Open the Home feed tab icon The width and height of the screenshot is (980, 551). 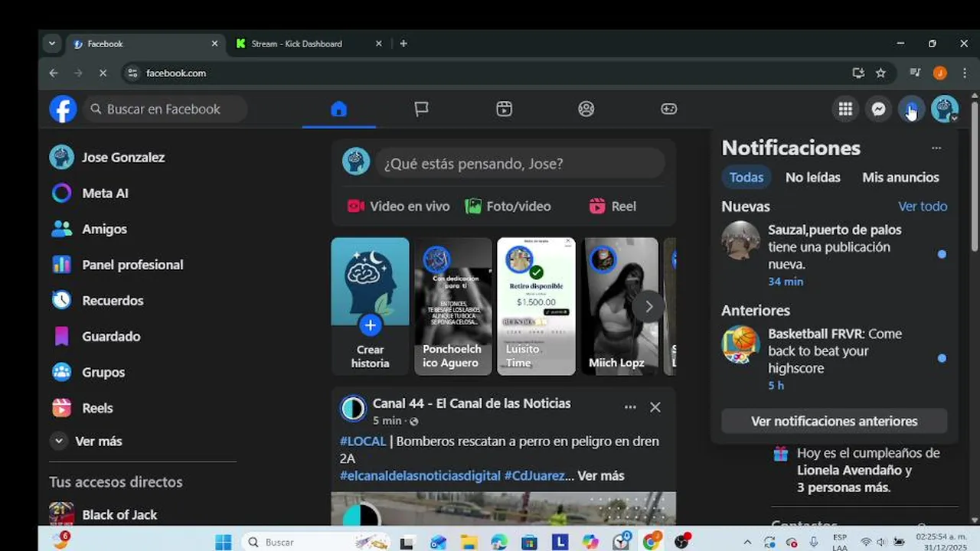pos(338,109)
